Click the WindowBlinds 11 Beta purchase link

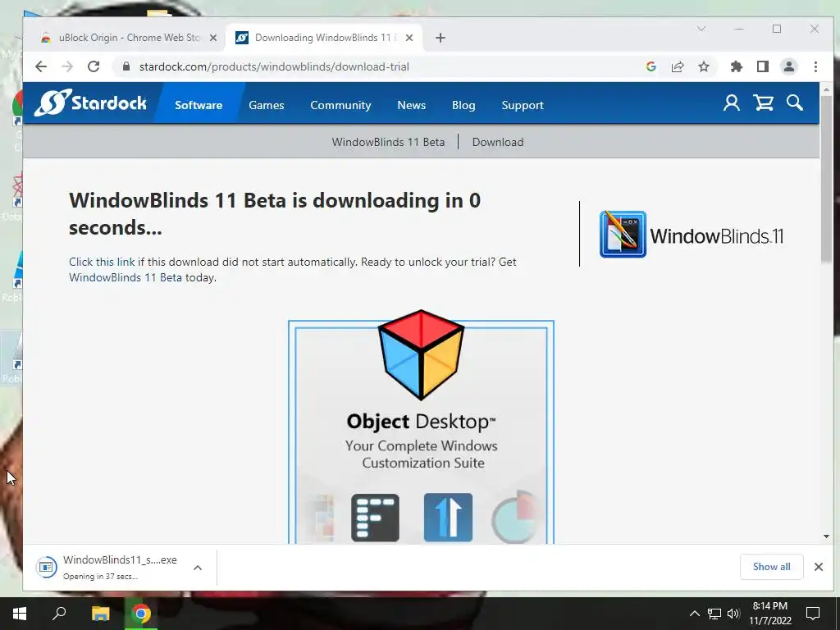pyautogui.click(x=126, y=277)
